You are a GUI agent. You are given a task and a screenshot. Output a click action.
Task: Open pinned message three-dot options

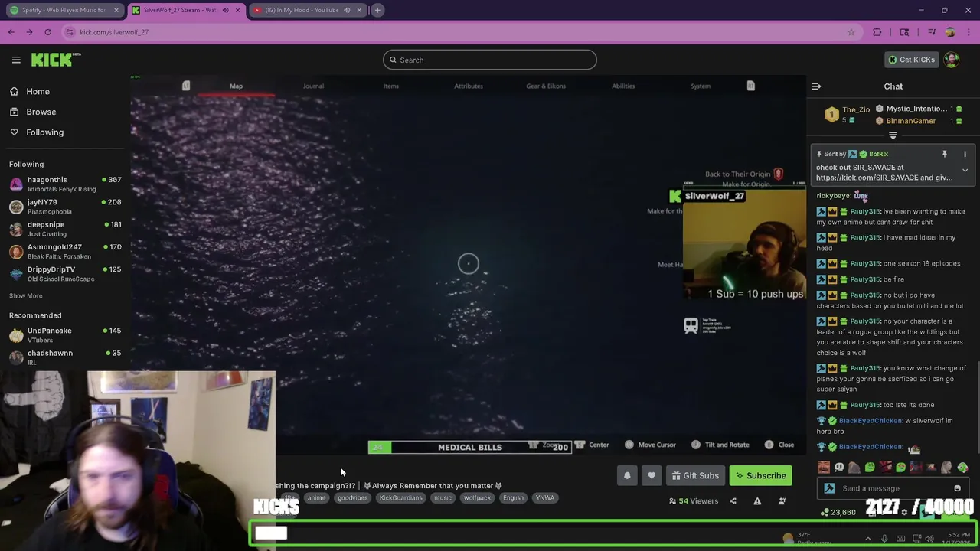tap(965, 154)
